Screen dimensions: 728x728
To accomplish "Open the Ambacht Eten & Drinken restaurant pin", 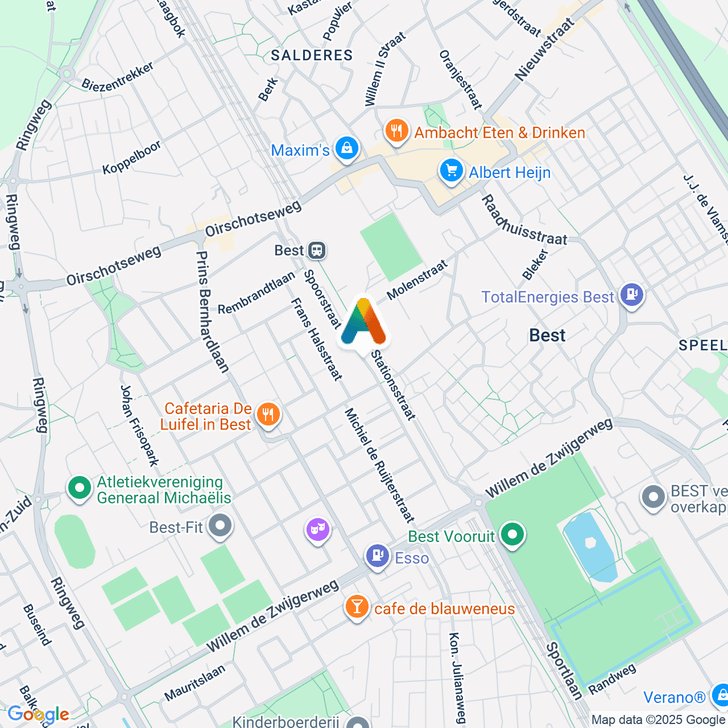I will [397, 132].
